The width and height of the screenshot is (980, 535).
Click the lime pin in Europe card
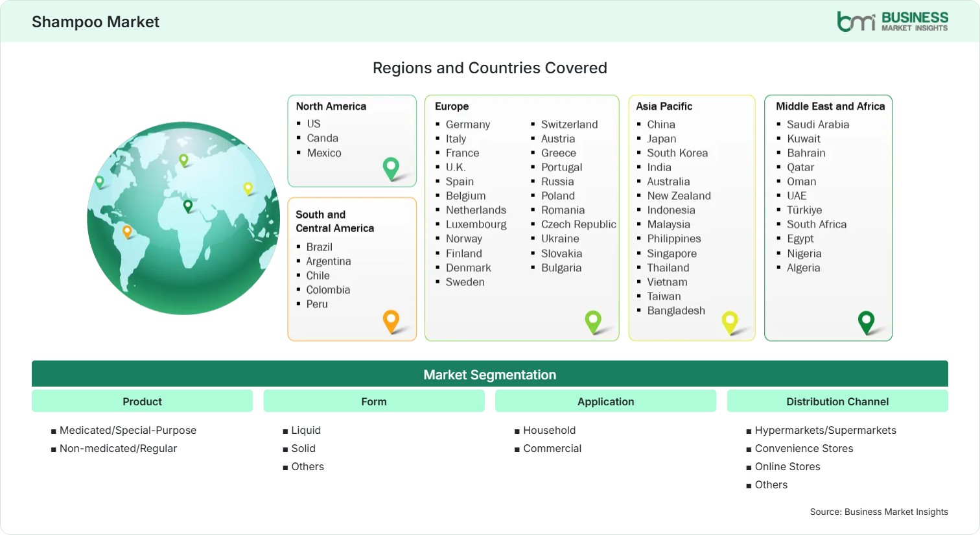point(593,322)
